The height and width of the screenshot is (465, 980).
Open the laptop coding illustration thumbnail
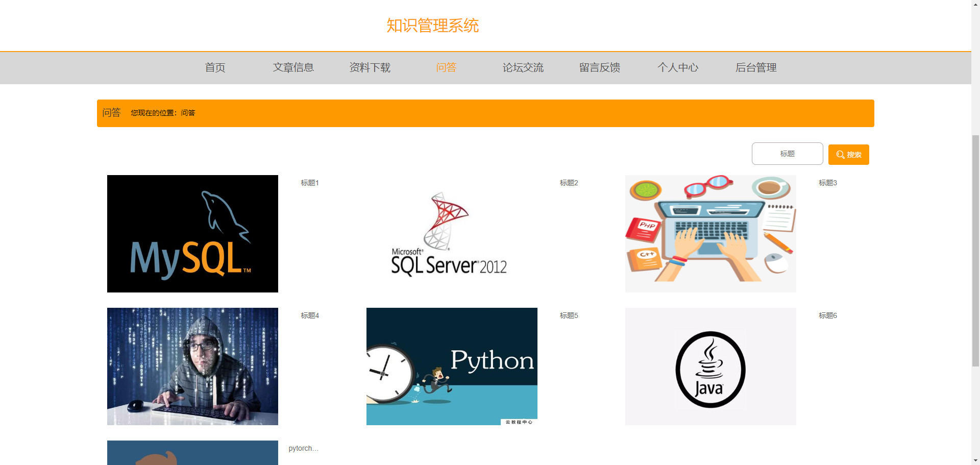(710, 234)
